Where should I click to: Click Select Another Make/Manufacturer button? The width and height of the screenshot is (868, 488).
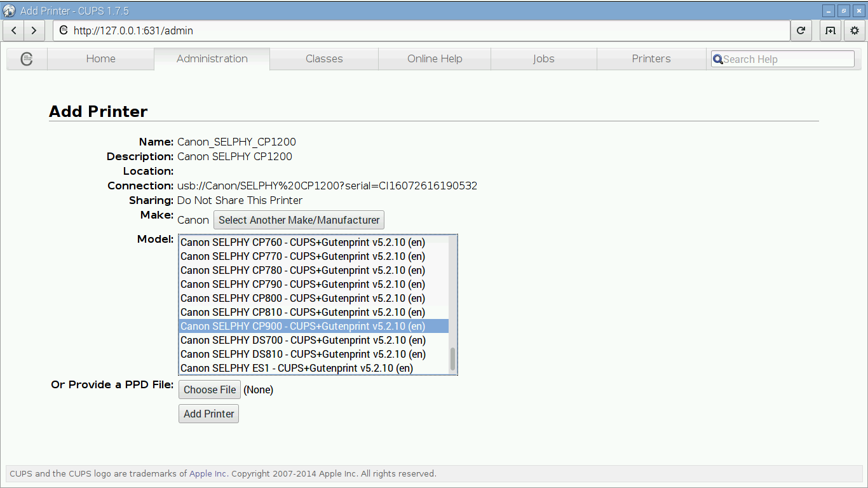coord(299,220)
